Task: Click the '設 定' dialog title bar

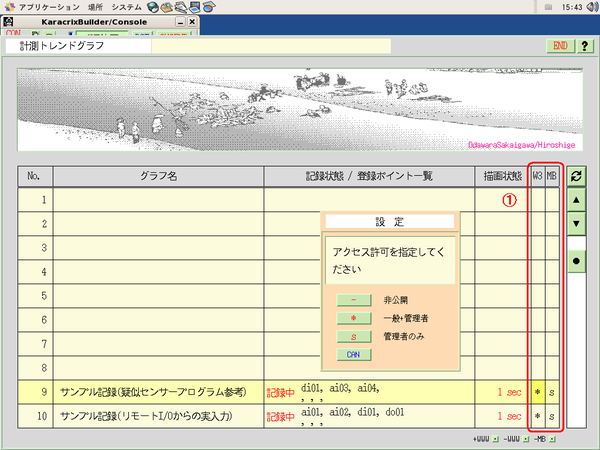Action: pos(390,222)
